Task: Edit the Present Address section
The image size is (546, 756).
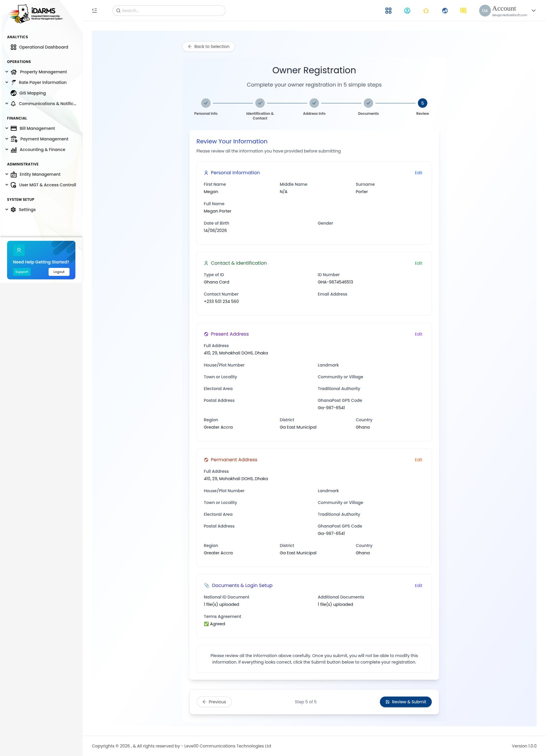Action: click(418, 334)
